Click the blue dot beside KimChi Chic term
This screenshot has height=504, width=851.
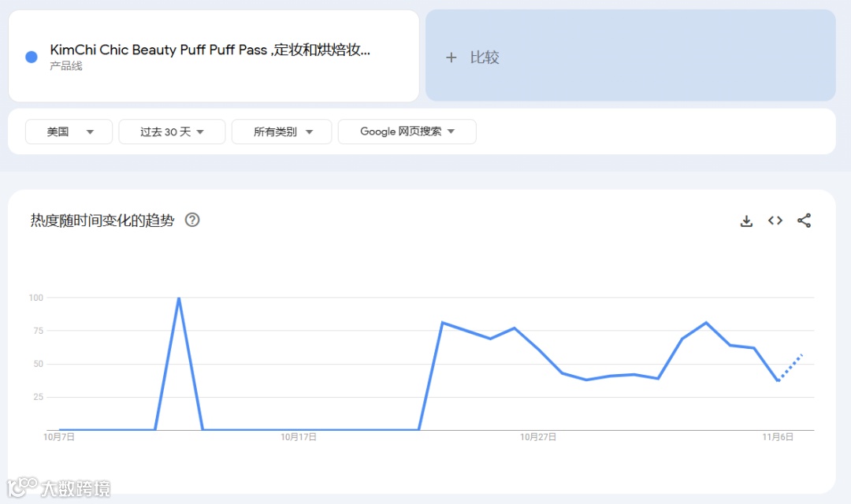coord(32,57)
